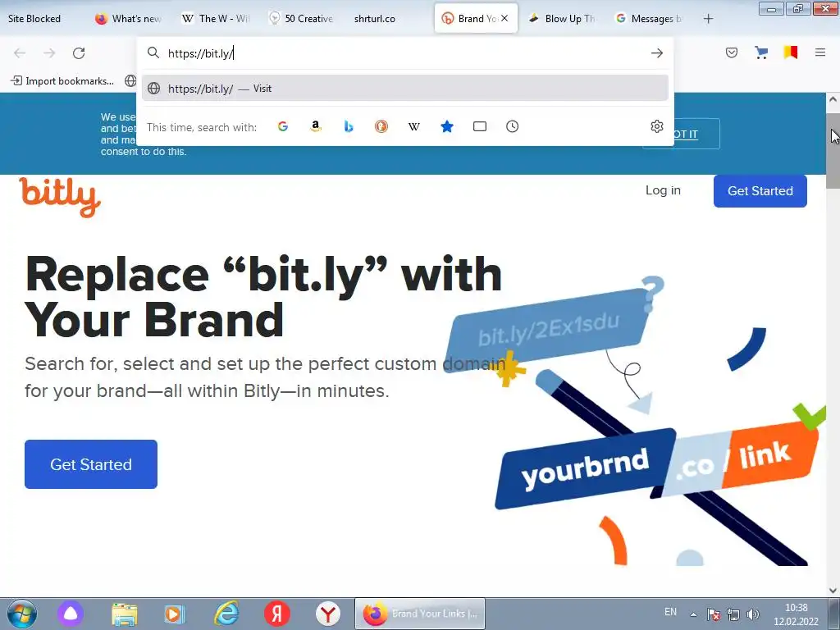Open the purple Alice assistant taskbar icon
Screen dimensions: 840x630
[71, 614]
